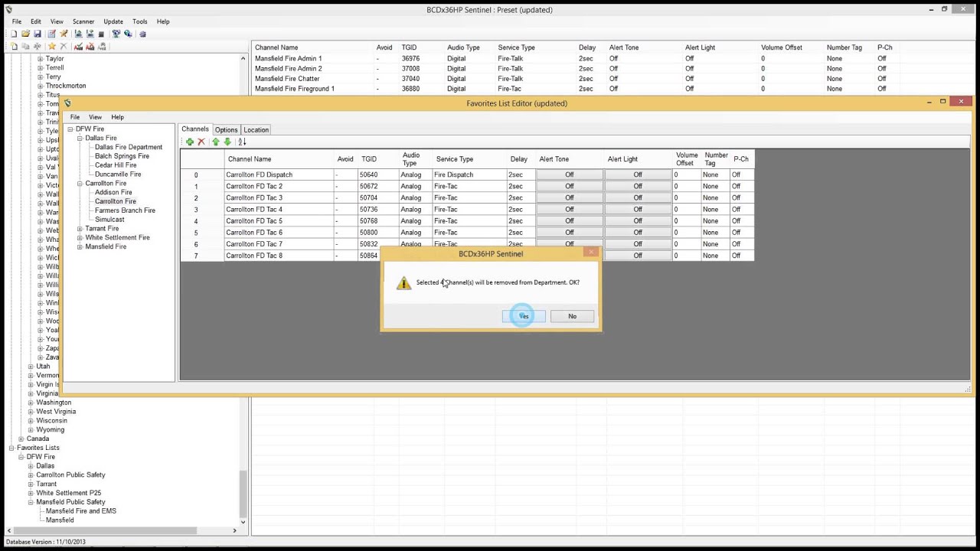Click the main tree horizontal scrollbar right arrow
The width and height of the screenshot is (980, 551).
tap(235, 530)
